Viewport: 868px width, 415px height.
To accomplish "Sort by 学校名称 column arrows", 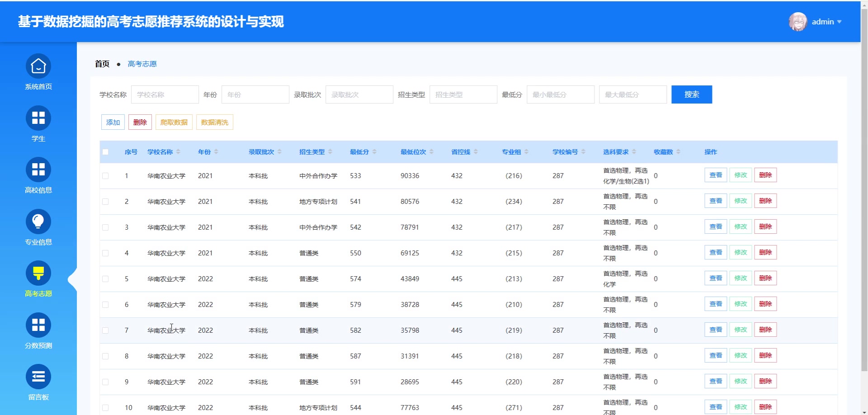I will (x=178, y=152).
